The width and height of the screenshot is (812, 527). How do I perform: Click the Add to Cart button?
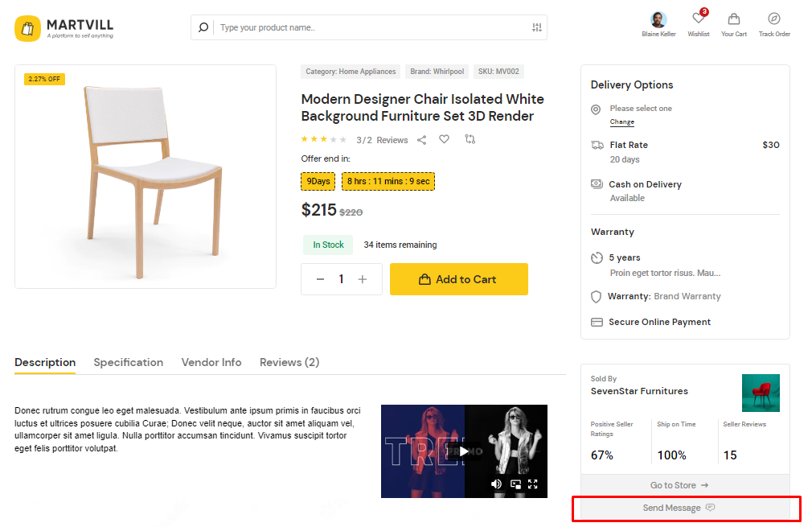pos(458,279)
